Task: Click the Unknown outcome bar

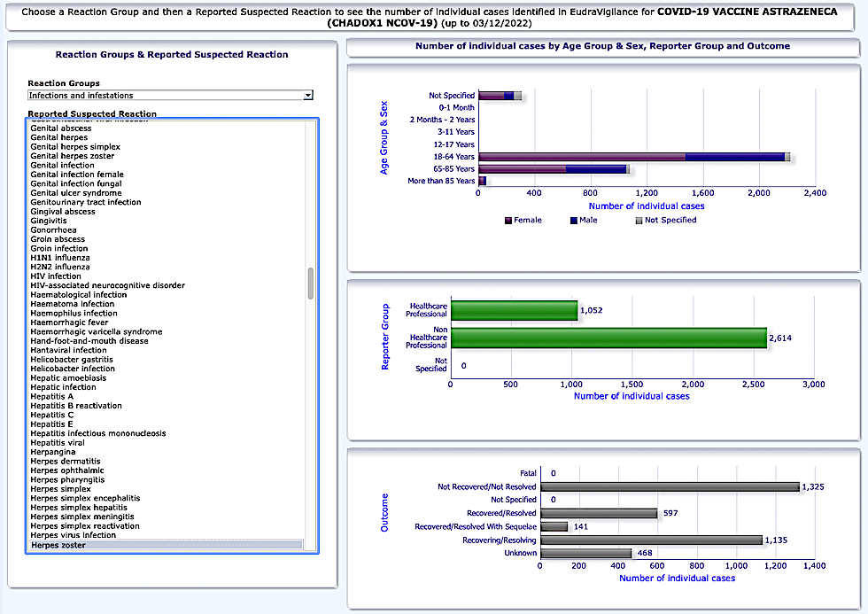Action: point(586,553)
